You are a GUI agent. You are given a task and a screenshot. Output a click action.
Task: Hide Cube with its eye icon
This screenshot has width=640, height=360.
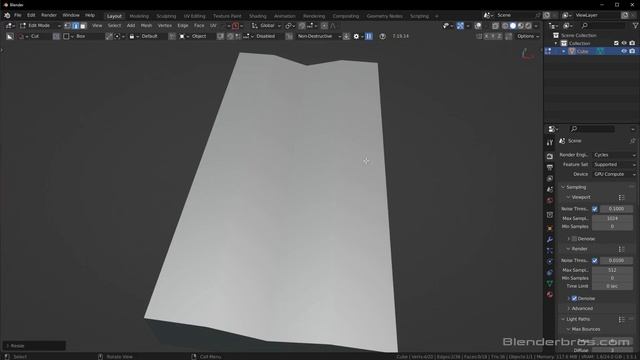pos(624,51)
